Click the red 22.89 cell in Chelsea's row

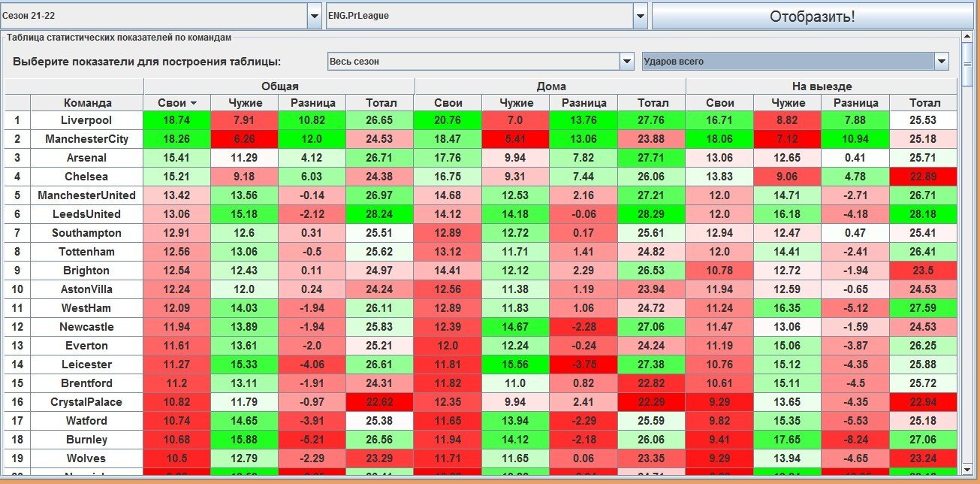(924, 177)
